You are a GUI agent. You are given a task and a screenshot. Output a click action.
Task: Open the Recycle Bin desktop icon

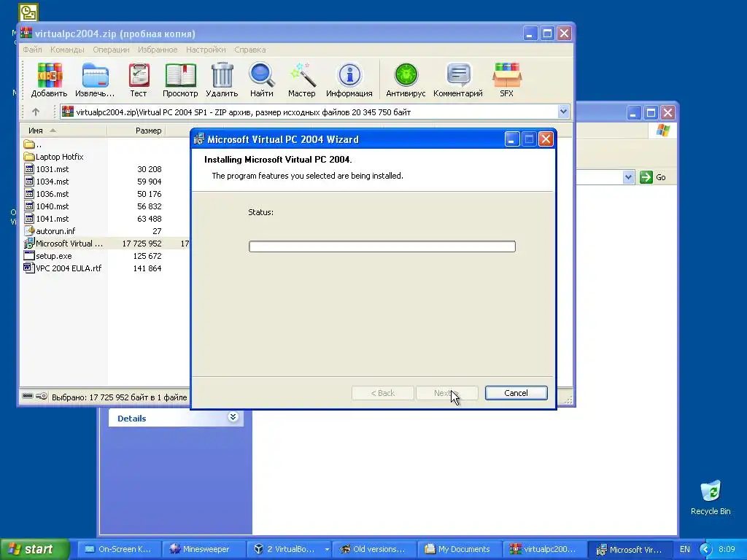tap(711, 497)
